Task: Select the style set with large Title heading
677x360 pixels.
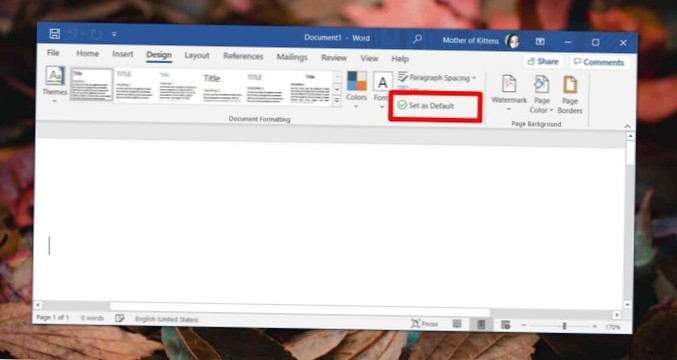Action: tap(222, 88)
